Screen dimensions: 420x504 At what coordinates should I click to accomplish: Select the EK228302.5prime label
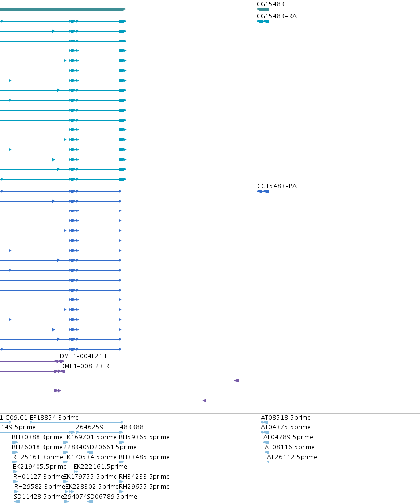92,487
